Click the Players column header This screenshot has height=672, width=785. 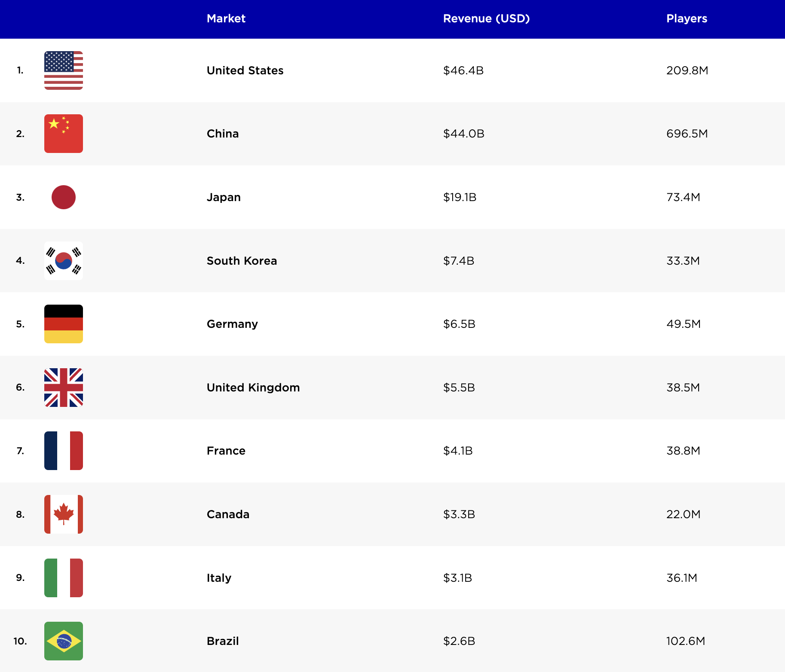point(687,18)
